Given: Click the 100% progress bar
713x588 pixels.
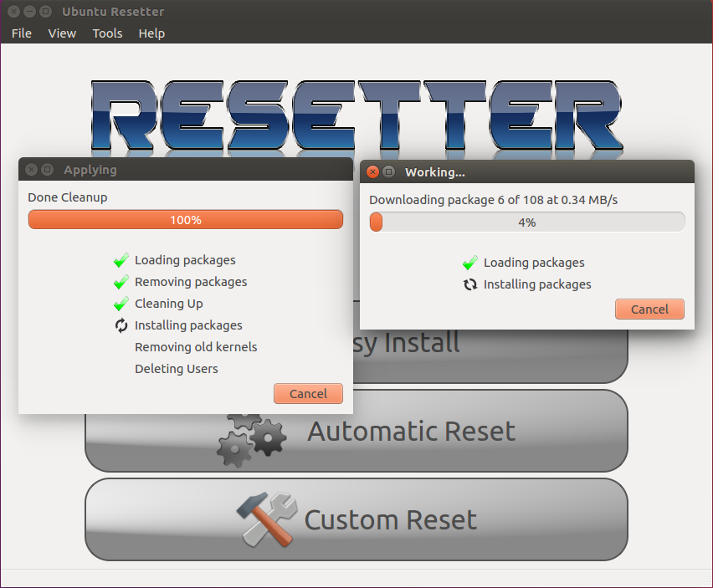Looking at the screenshot, I should pyautogui.click(x=186, y=220).
